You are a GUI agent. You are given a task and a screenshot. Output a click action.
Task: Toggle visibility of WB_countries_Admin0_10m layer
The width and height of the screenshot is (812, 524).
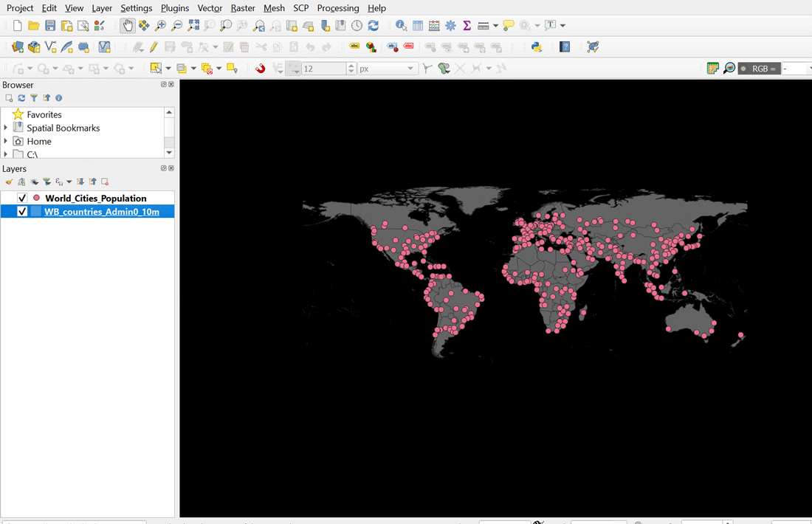(x=22, y=211)
